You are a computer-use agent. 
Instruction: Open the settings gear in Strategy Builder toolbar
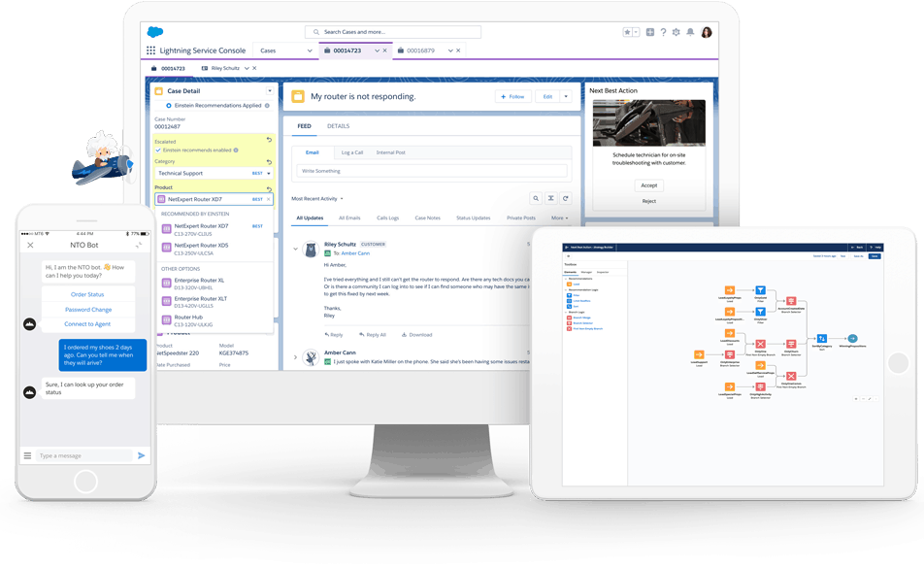569,256
